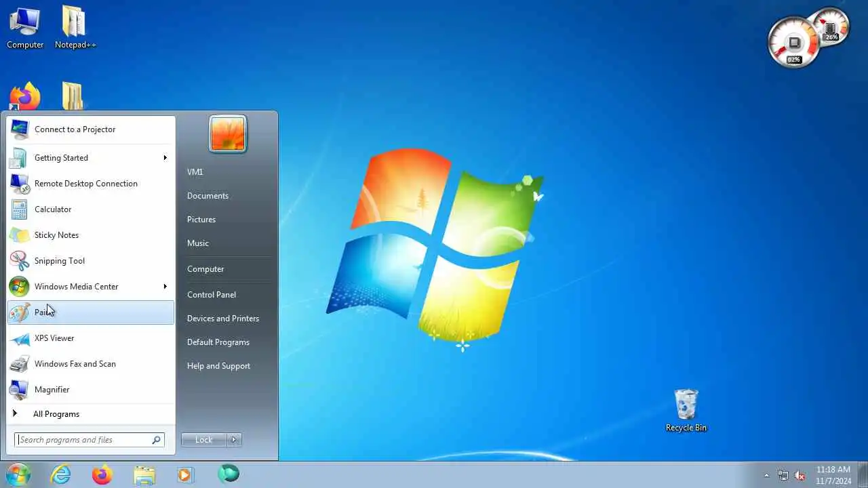This screenshot has width=868, height=488.
Task: Launch Snipping Tool scissors icon
Action: [x=19, y=261]
